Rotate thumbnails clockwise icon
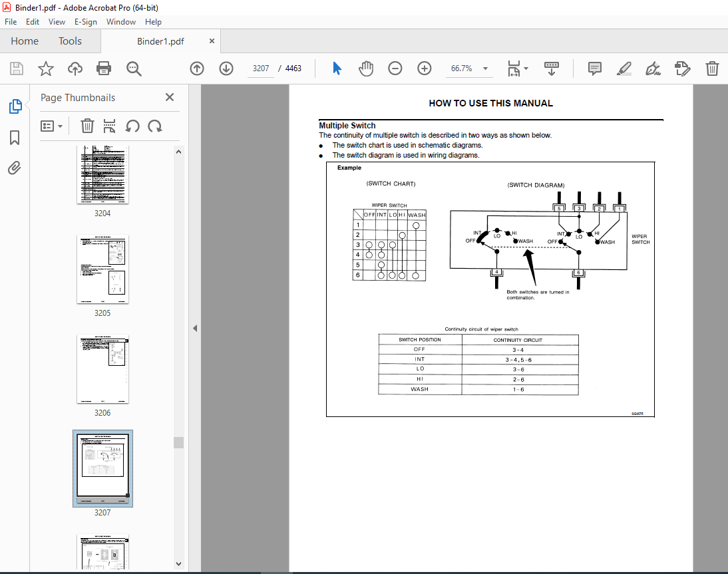728x574 pixels. click(x=154, y=126)
